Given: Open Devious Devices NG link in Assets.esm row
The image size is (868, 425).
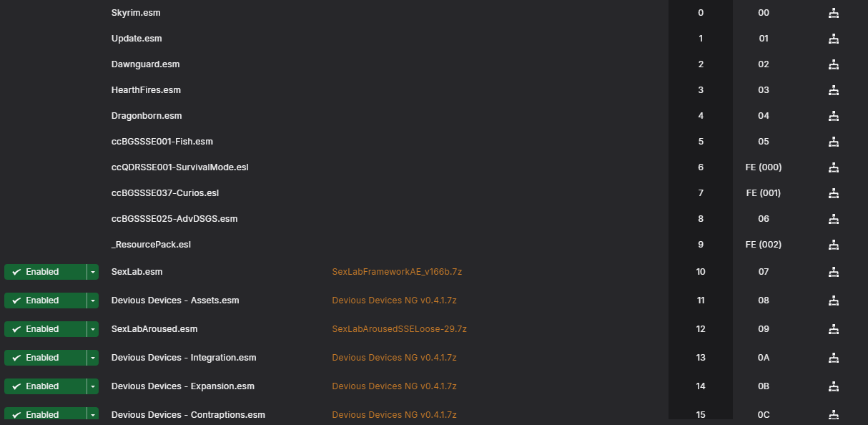Looking at the screenshot, I should click(x=394, y=301).
